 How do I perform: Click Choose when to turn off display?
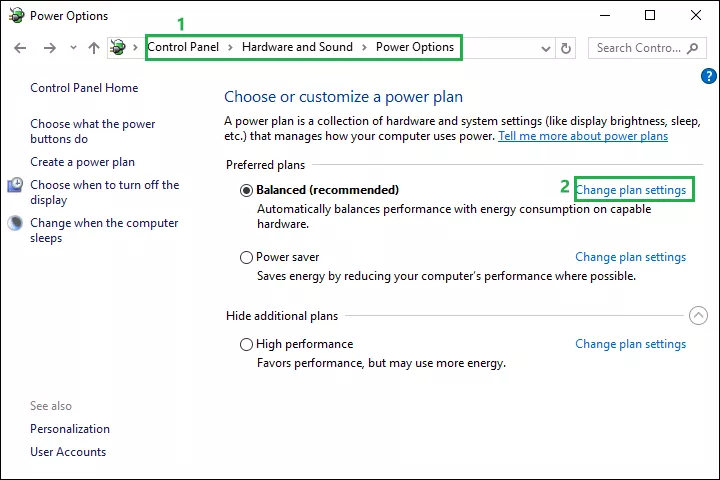[x=105, y=192]
